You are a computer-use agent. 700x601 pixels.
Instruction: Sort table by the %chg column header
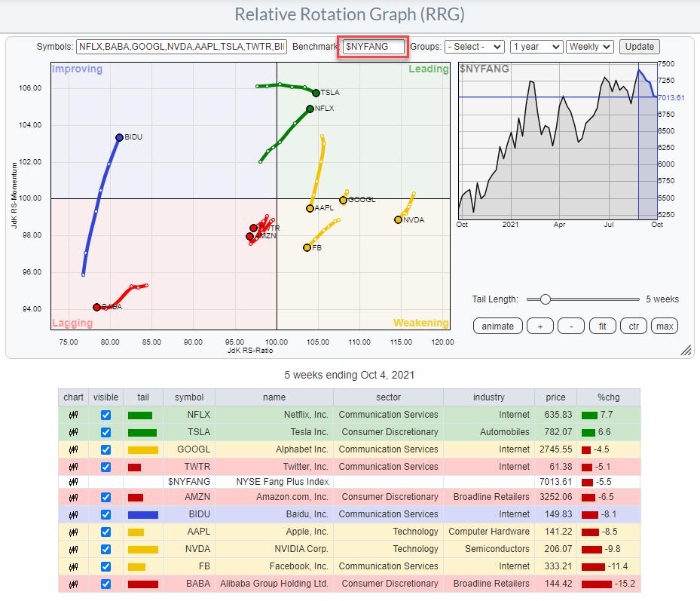(x=607, y=397)
